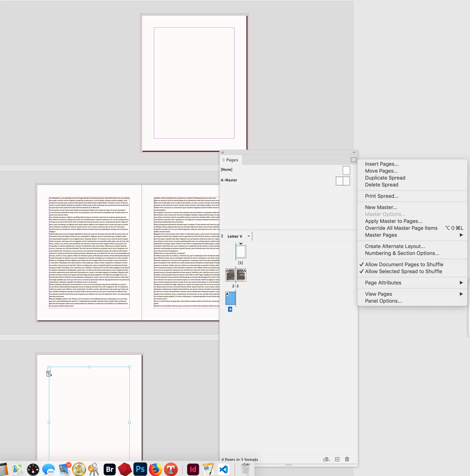
Task: Collapse the panel with the double-arrow icon
Action: [354, 153]
